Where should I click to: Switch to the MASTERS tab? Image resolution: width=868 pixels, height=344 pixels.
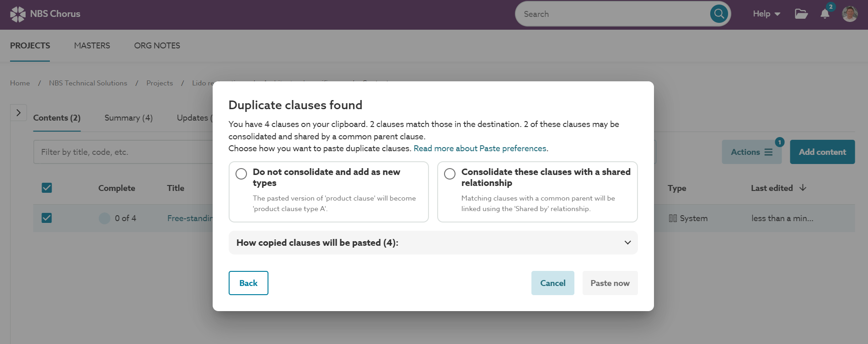tap(92, 45)
